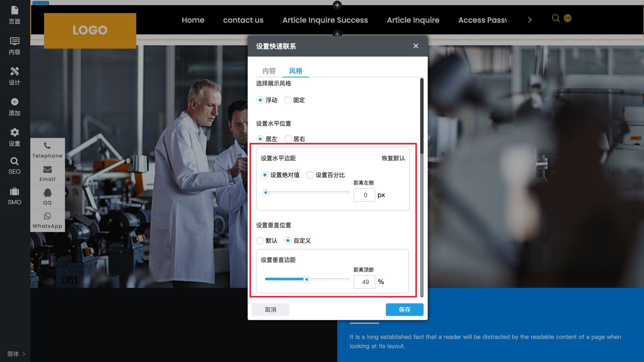Image resolution: width=644 pixels, height=362 pixels.
Task: Select the 内容 (Content) sidebar icon
Action: tap(15, 45)
